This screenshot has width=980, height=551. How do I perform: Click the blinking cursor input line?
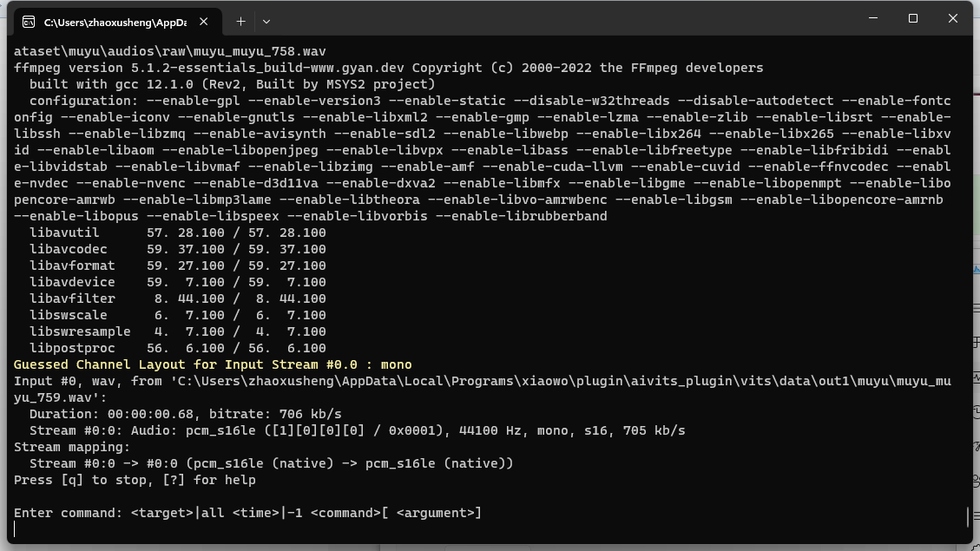(x=260, y=529)
